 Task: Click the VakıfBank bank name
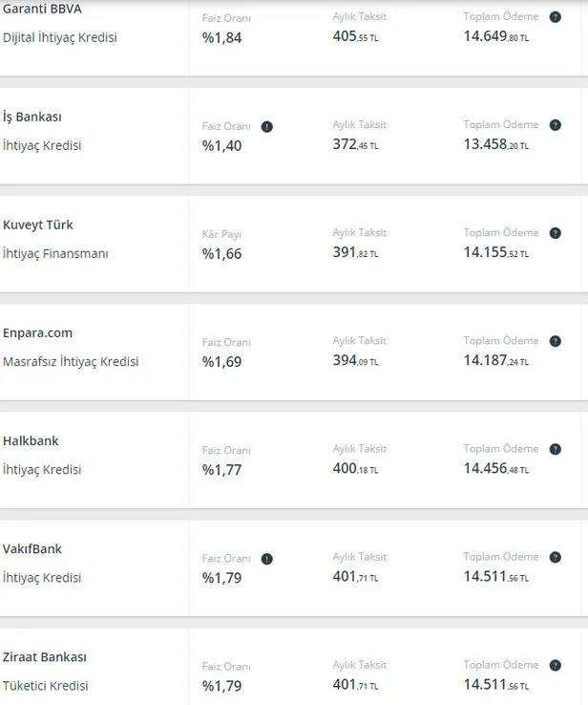coord(32,548)
